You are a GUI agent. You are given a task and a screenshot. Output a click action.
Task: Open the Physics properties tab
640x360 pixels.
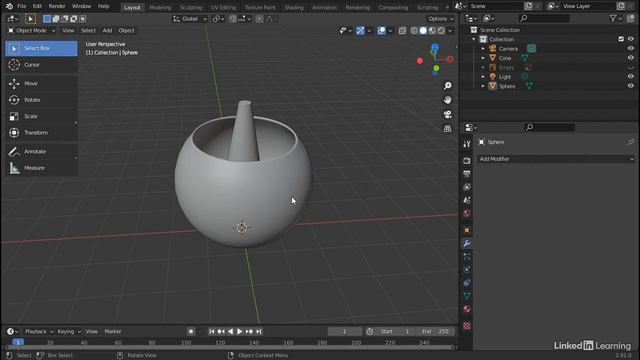click(x=467, y=270)
